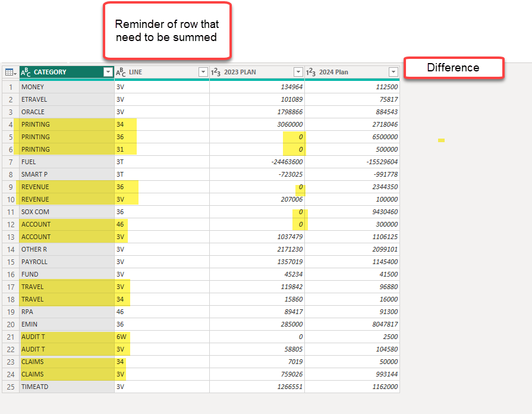This screenshot has width=532, height=414.
Task: Click the 112500 value for MONEY
Action: click(x=352, y=87)
